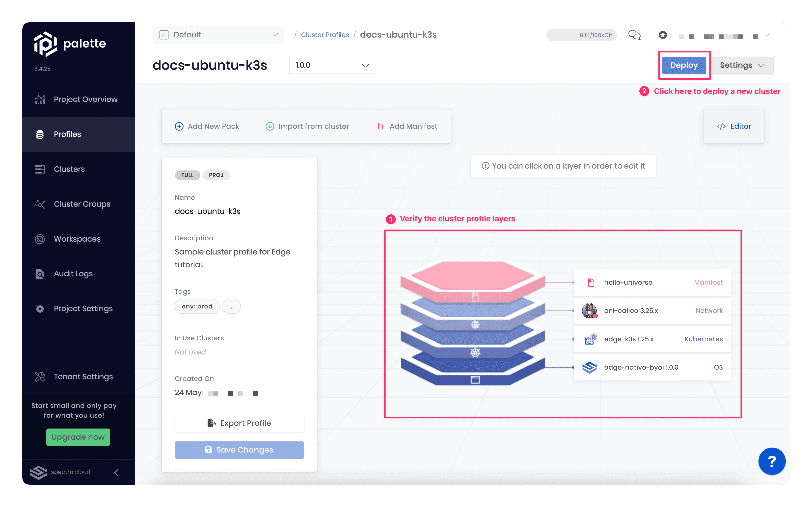Viewport: 812px width, 507px height.
Task: Select the edge-k3s 1.25.x layer row
Action: [x=652, y=339]
